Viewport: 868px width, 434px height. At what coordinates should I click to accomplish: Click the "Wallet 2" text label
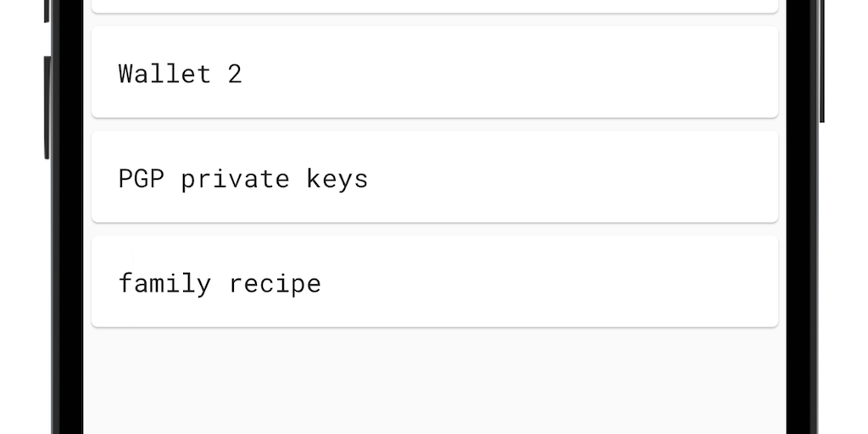coord(180,74)
